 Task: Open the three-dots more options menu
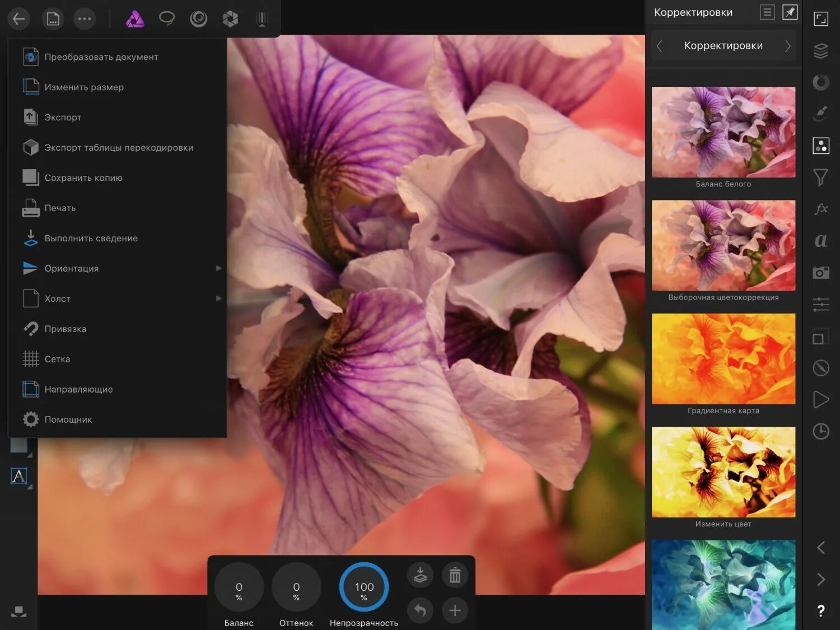[85, 19]
